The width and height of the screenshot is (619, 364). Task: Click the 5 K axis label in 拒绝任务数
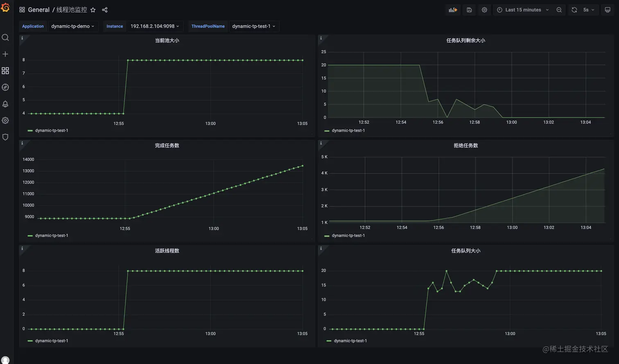324,157
